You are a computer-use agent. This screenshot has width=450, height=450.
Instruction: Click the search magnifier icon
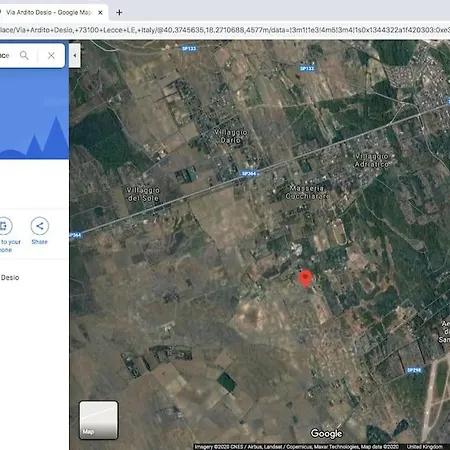tap(24, 55)
